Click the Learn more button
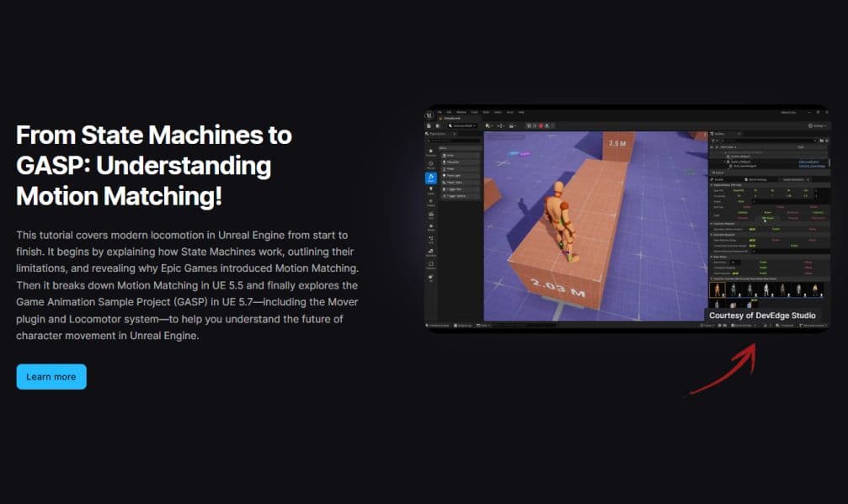This screenshot has width=848, height=504. [51, 376]
